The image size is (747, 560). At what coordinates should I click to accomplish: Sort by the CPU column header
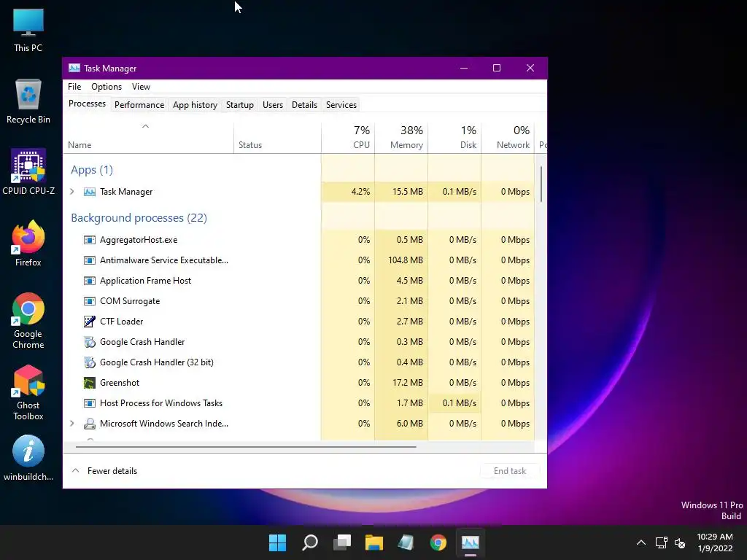coord(348,138)
